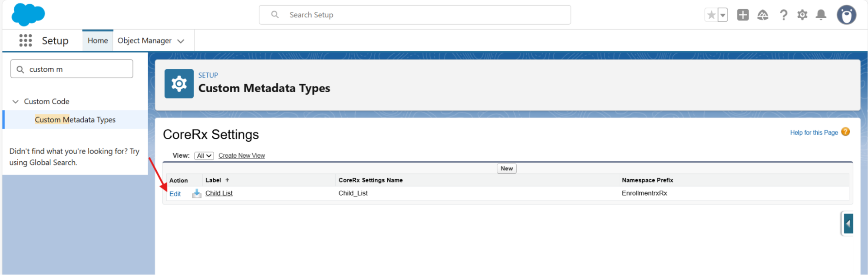Open the Notifications bell
This screenshot has width=868, height=275.
(821, 15)
